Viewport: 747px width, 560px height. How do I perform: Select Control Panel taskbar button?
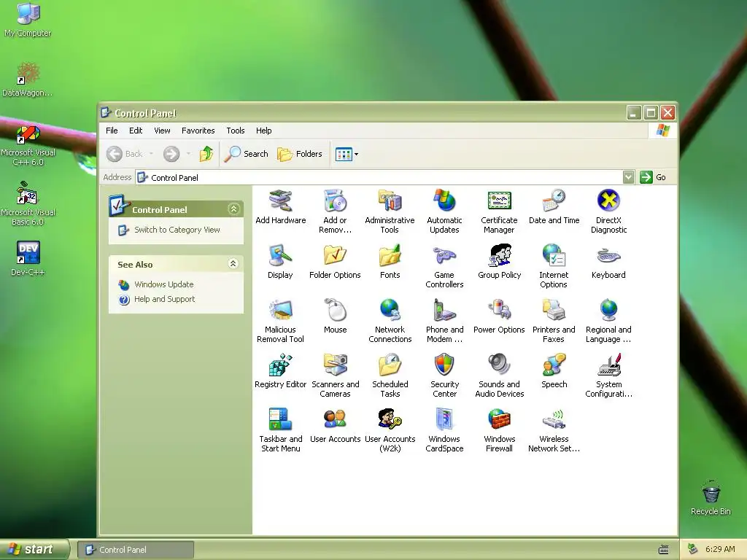click(136, 550)
